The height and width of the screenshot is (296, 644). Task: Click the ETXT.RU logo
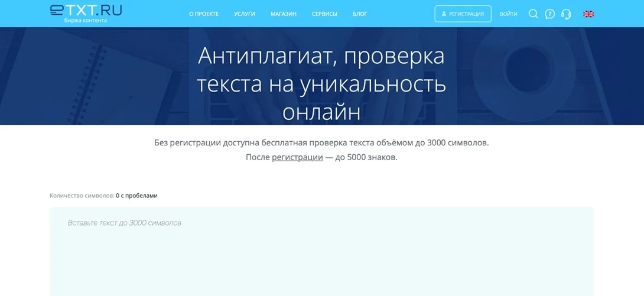86,10
